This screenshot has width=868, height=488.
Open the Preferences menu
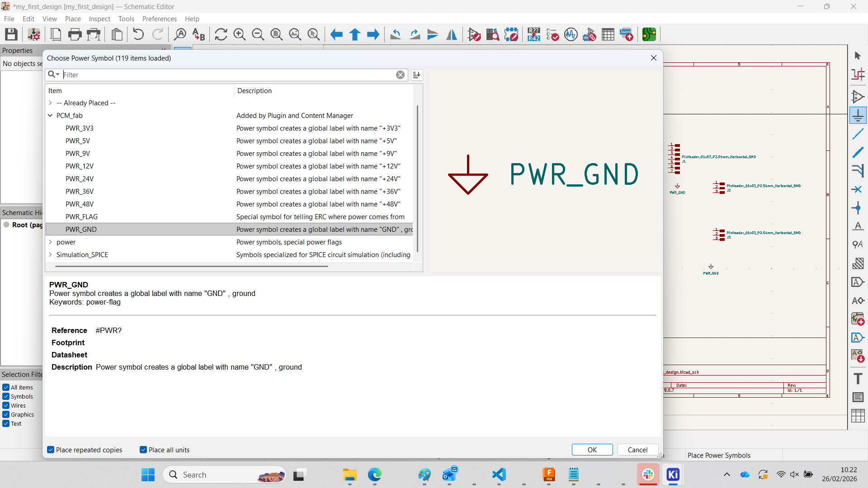(x=159, y=19)
